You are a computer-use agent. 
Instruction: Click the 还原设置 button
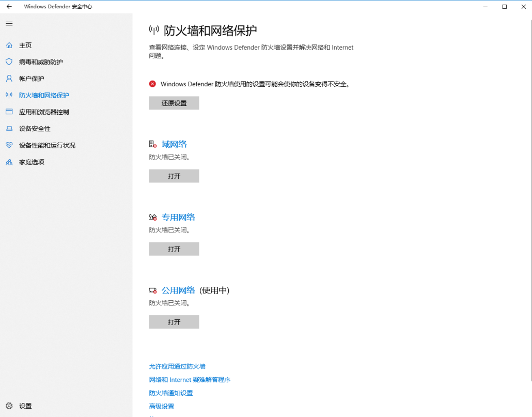click(x=174, y=103)
